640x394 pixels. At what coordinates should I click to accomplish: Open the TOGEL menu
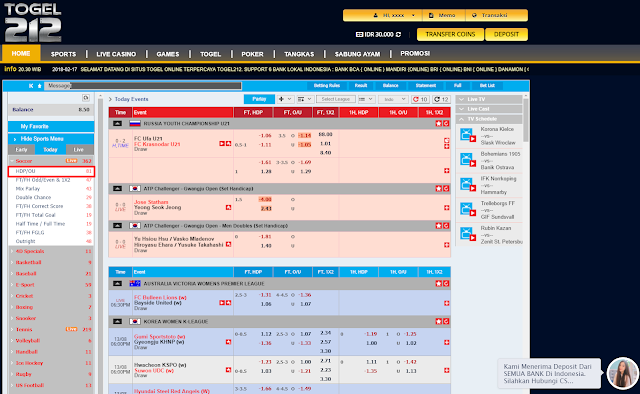[x=210, y=54]
